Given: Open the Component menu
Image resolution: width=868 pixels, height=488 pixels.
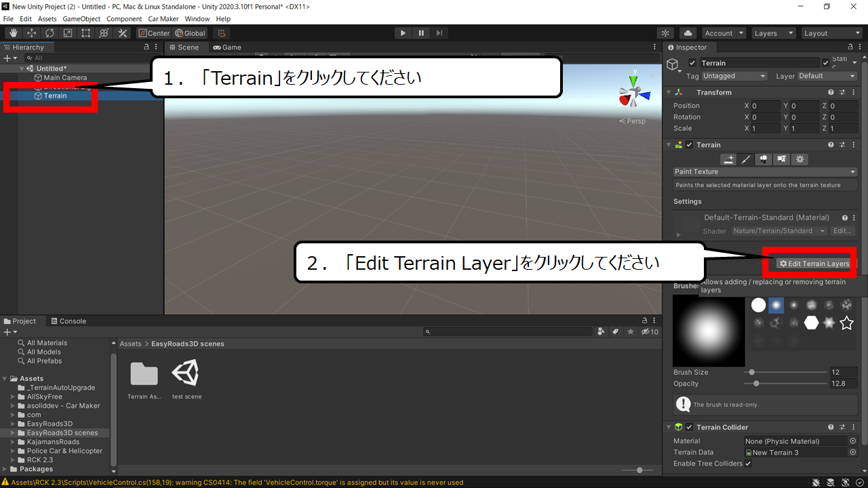Looking at the screenshot, I should pyautogui.click(x=124, y=19).
